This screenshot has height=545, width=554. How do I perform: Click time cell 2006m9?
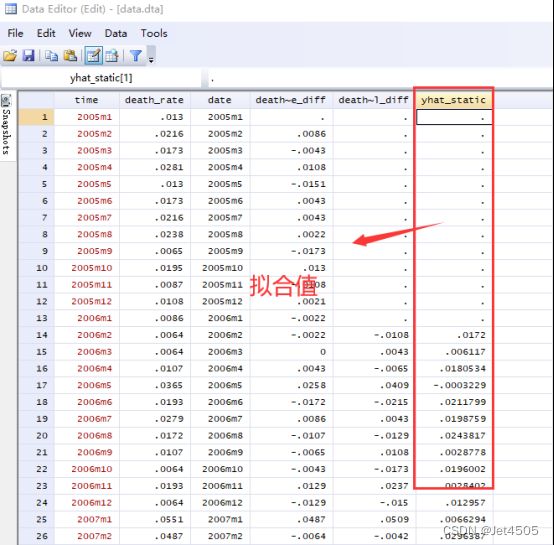[87, 452]
